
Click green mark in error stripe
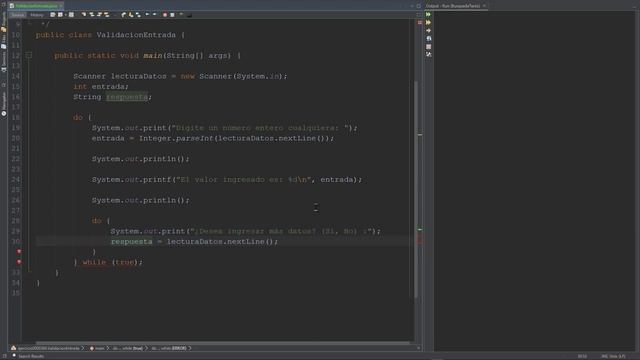pyautogui.click(x=420, y=230)
